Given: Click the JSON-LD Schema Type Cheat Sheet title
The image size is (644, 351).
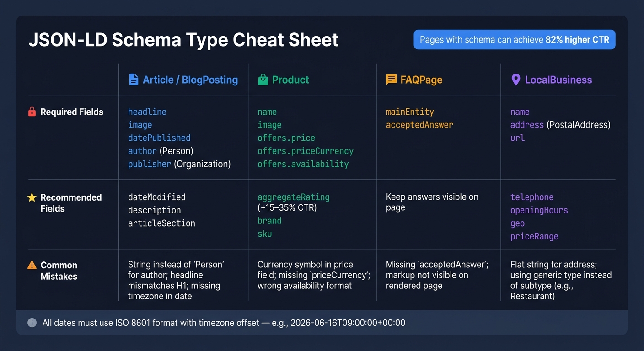Looking at the screenshot, I should pos(183,40).
